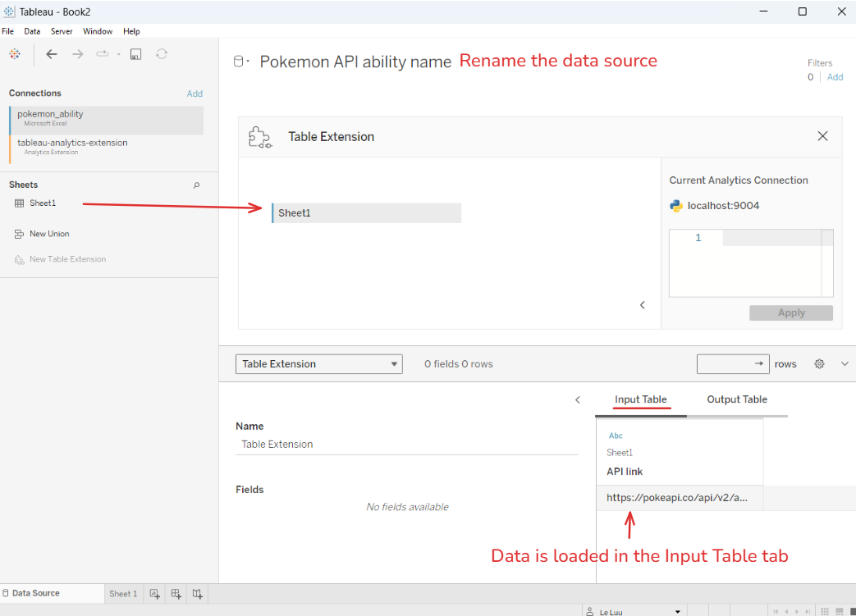Switch to the Output Table tab
The width and height of the screenshot is (856, 616).
[737, 399]
